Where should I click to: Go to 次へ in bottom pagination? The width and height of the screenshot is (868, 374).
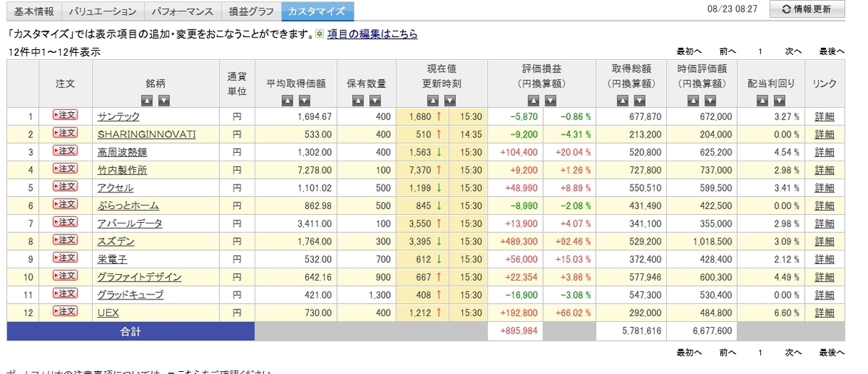[x=793, y=352]
